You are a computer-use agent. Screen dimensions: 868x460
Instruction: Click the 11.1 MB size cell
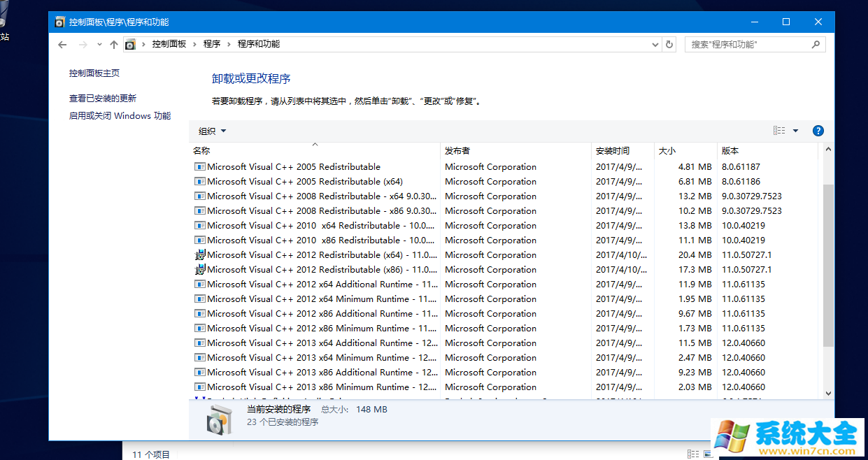(x=695, y=240)
